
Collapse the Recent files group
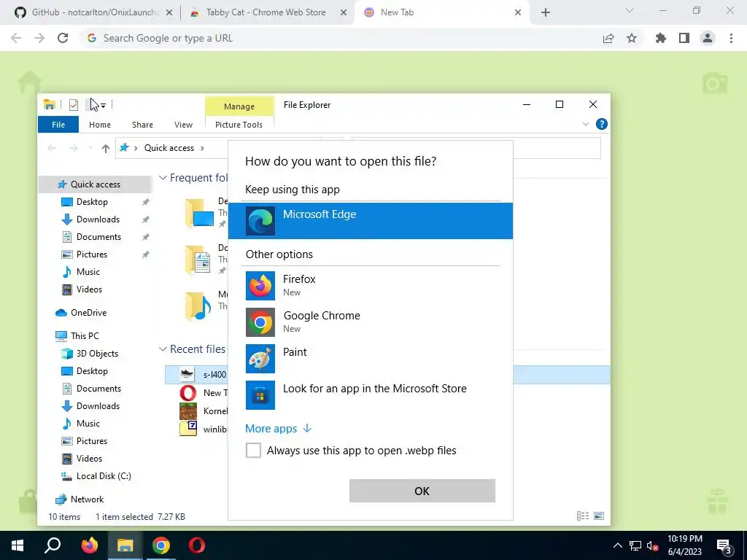[163, 349]
